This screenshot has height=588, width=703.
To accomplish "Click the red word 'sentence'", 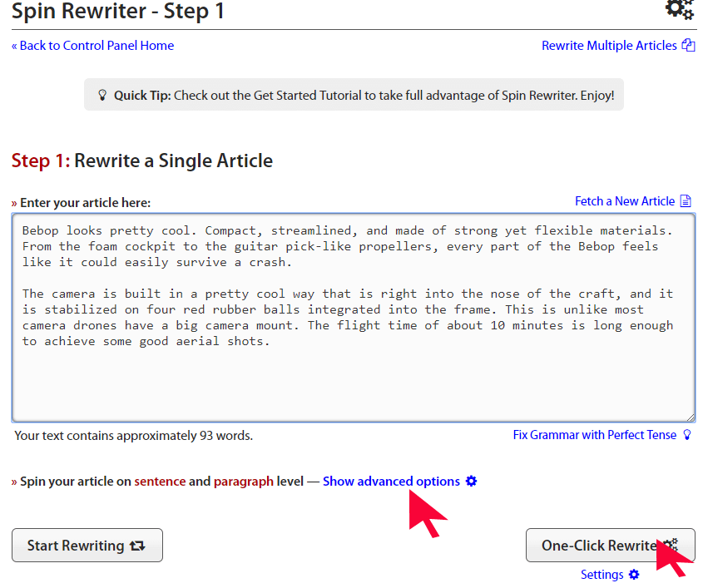I will (x=160, y=482).
